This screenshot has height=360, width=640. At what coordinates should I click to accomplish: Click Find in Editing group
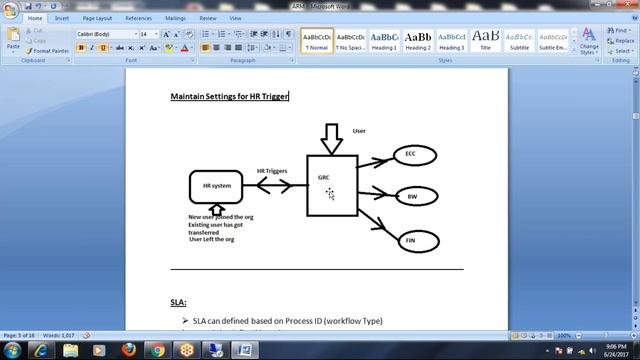coord(619,31)
